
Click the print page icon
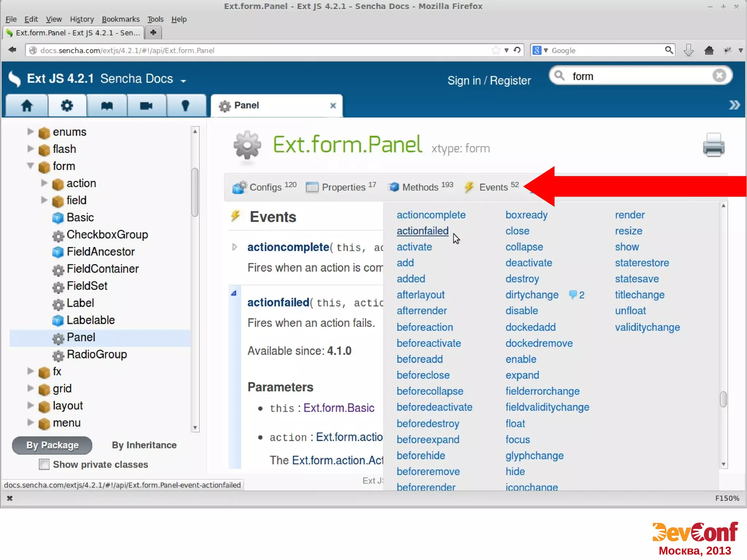pos(713,145)
